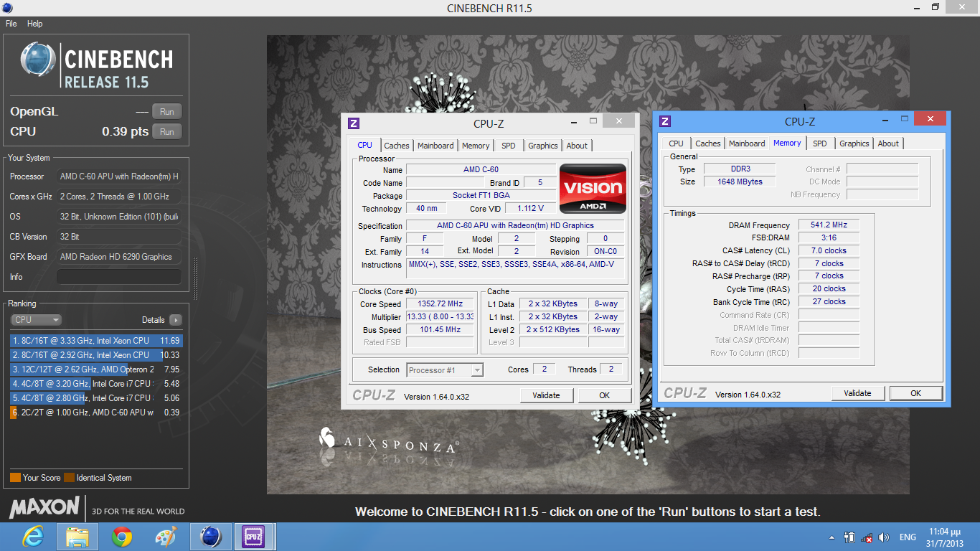Screen dimensions: 980x551
Task: Click the AMD Vision logo in CPU-Z
Action: coord(593,189)
